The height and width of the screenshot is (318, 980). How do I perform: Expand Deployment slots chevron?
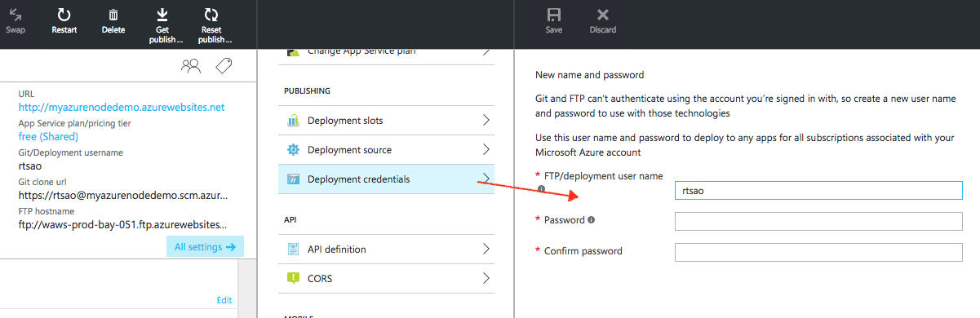(x=486, y=121)
